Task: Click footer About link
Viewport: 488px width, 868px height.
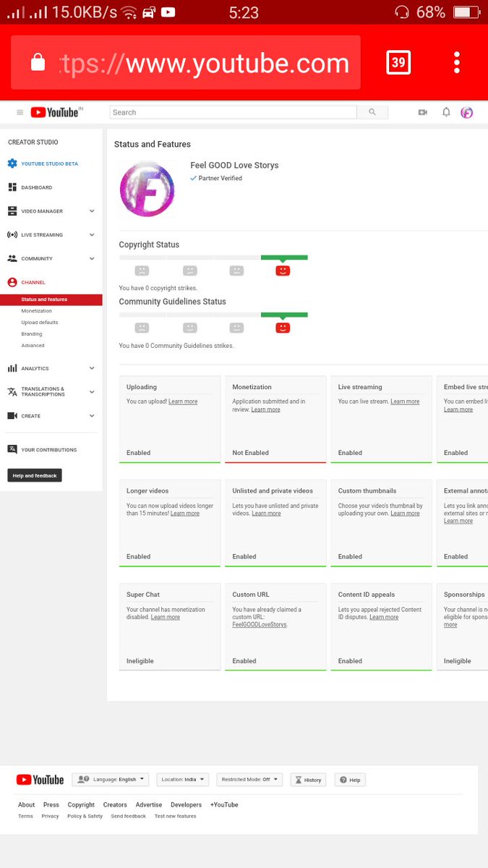Action: [x=26, y=804]
